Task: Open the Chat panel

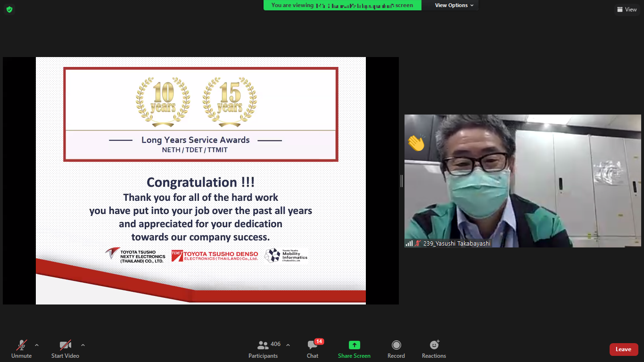Action: coord(313,349)
